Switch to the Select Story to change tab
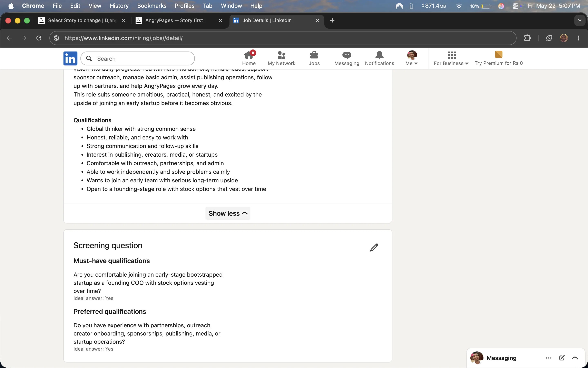This screenshot has width=588, height=368. (82, 20)
